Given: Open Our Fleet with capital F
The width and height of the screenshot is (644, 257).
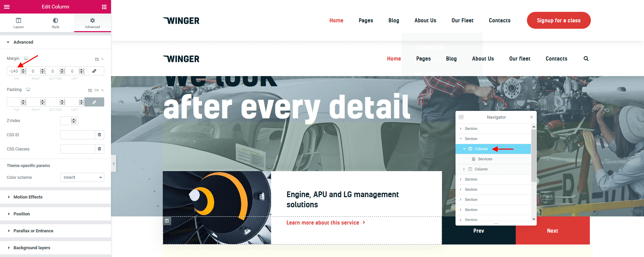Looking at the screenshot, I should pos(463,20).
